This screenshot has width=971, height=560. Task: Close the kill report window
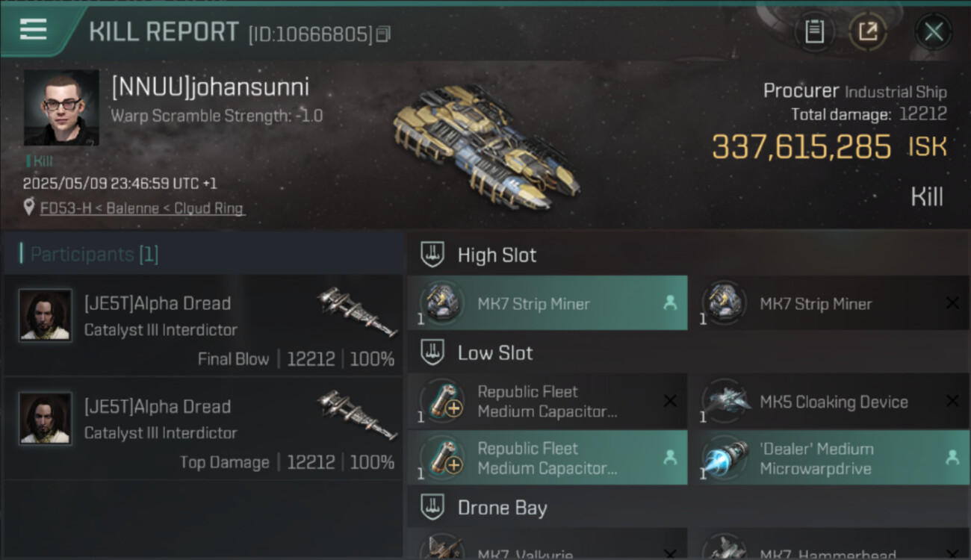pos(934,31)
